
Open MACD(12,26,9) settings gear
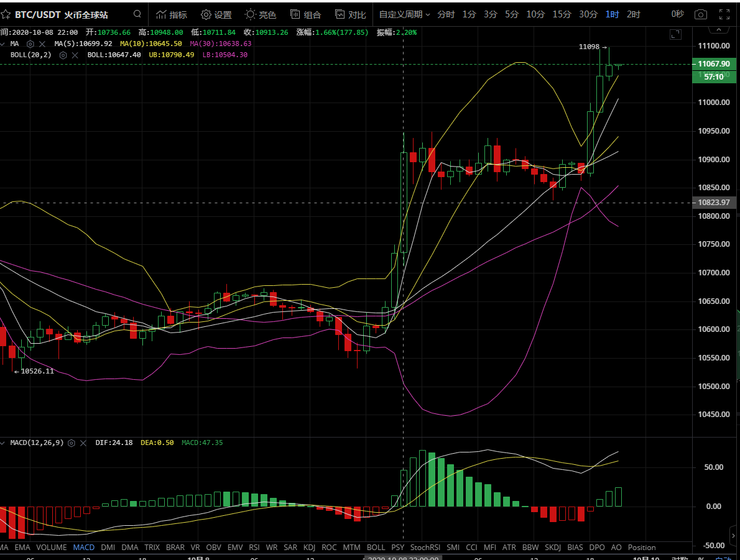pyautogui.click(x=72, y=443)
